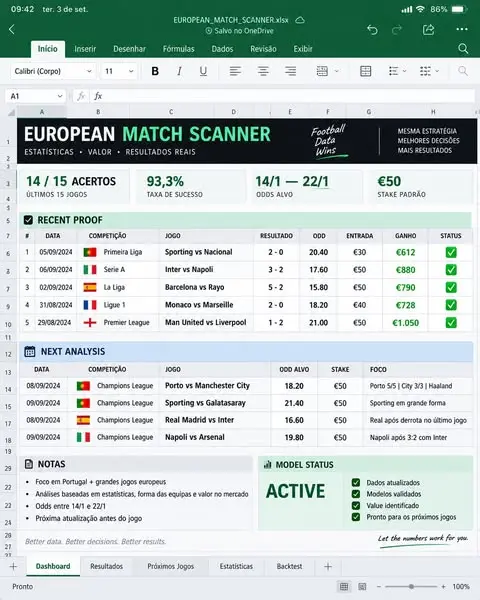The width and height of the screenshot is (480, 600).
Task: Open the share icon
Action: click(x=428, y=29)
